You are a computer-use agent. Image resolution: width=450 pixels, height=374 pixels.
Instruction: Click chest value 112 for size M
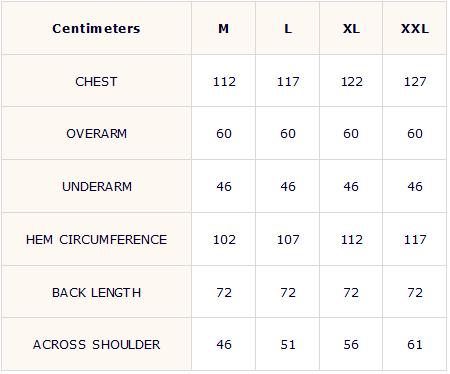pyautogui.click(x=224, y=82)
